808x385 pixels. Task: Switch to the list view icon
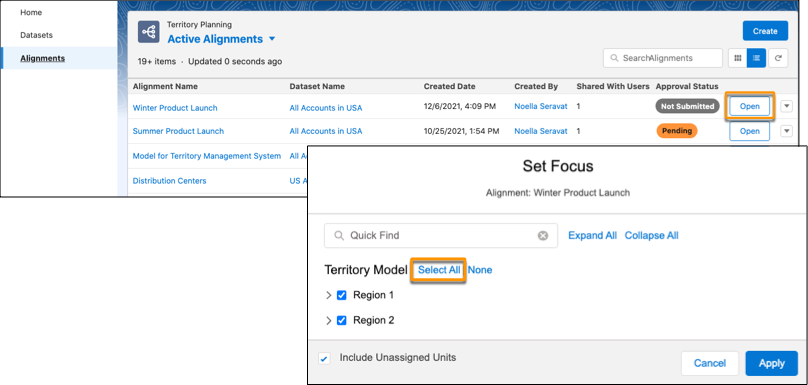(x=756, y=58)
